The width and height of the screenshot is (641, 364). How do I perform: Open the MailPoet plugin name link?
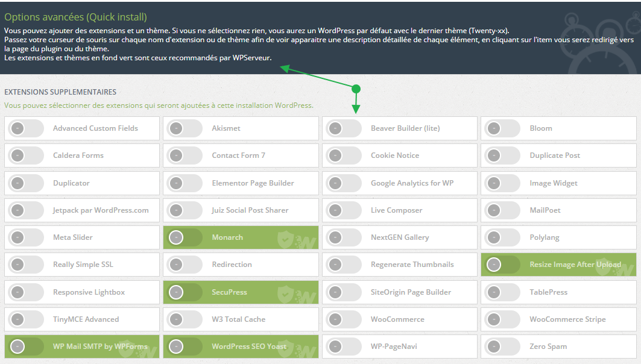545,210
